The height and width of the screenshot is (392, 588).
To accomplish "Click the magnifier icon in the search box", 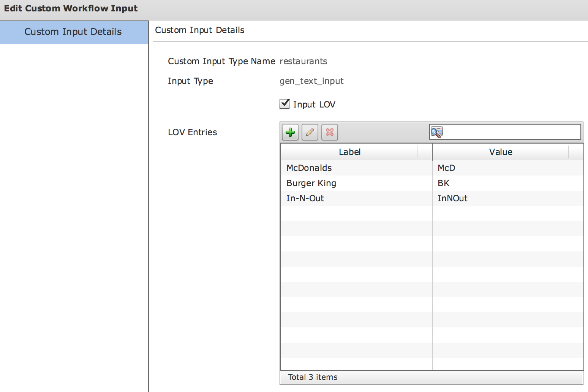I will click(x=436, y=132).
